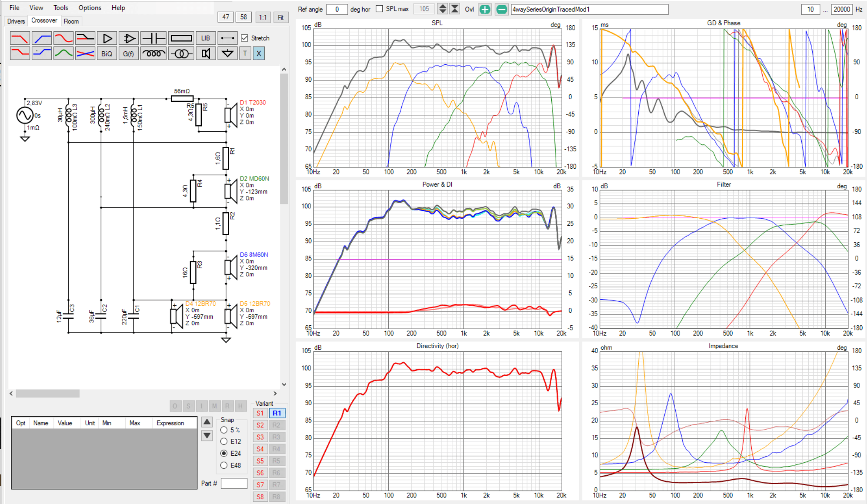This screenshot has height=504, width=867.
Task: Add a wire connection element
Action: point(227,38)
